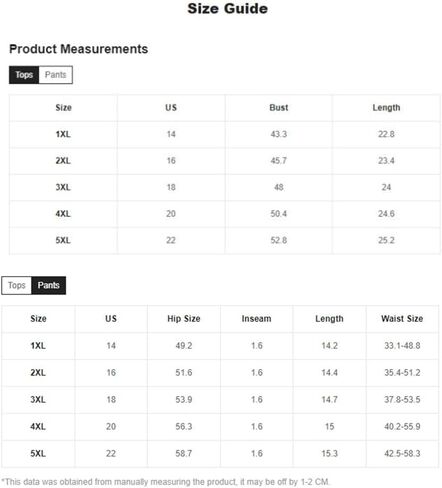
Task: Select the Pants tab in upper toggle
Action: [x=56, y=75]
